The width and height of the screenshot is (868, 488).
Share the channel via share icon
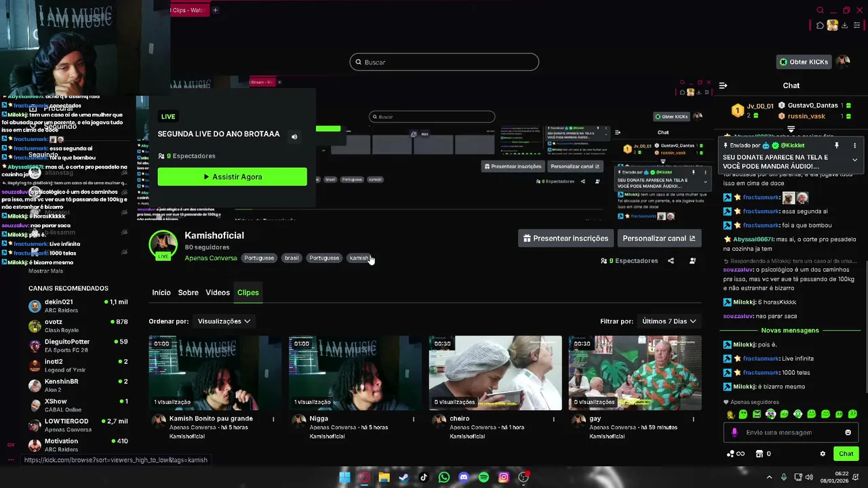coord(671,261)
